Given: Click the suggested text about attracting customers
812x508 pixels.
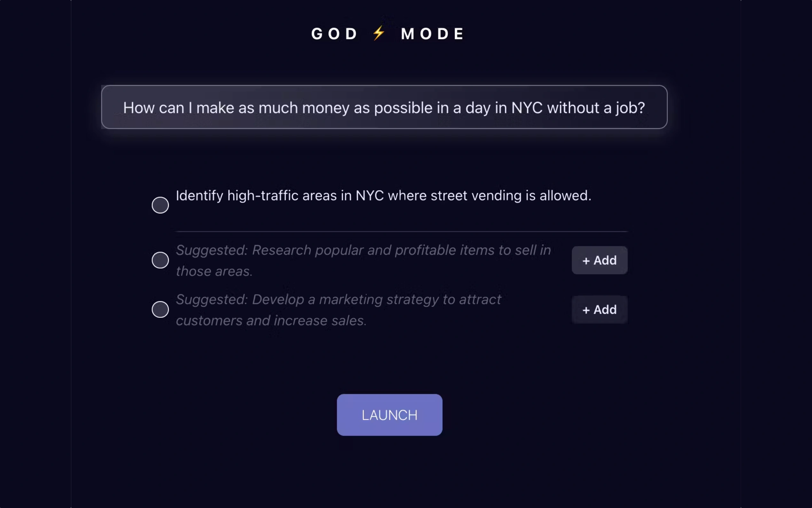Looking at the screenshot, I should [338, 310].
